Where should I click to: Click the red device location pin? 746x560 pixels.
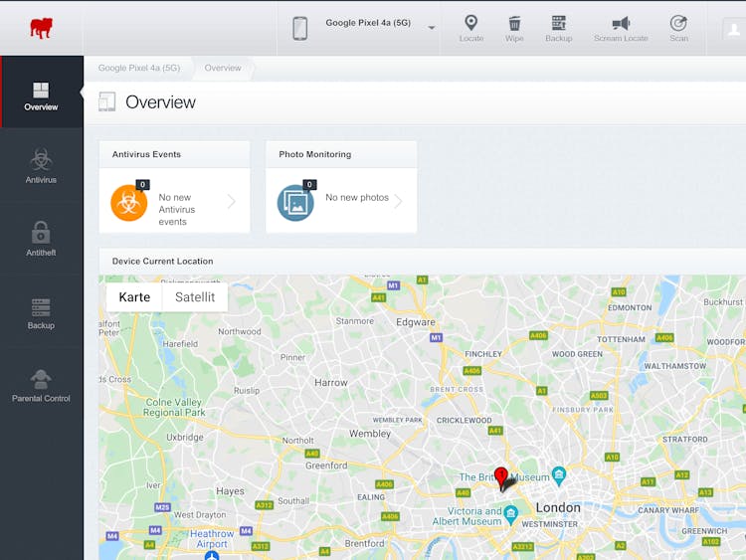pyautogui.click(x=501, y=477)
